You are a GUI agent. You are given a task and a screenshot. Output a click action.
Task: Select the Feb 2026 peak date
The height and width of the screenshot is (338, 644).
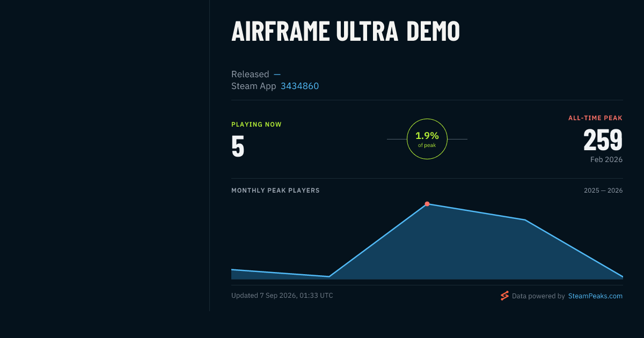pos(606,160)
